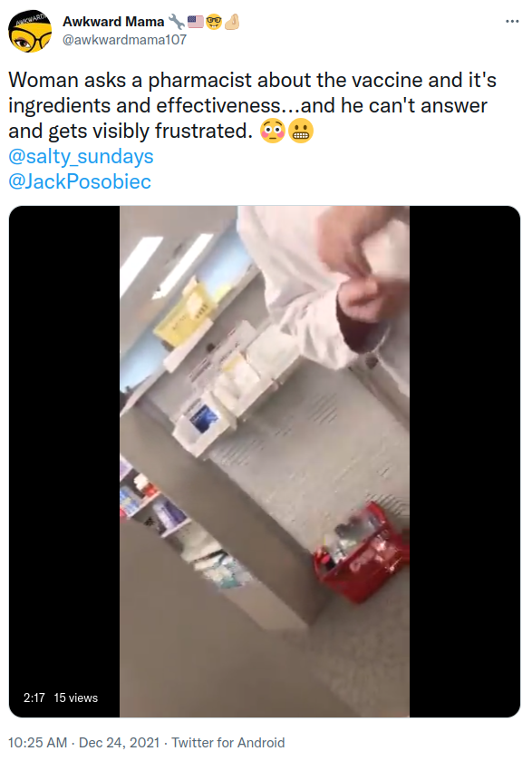Click the 2:17 video duration label

(x=34, y=698)
